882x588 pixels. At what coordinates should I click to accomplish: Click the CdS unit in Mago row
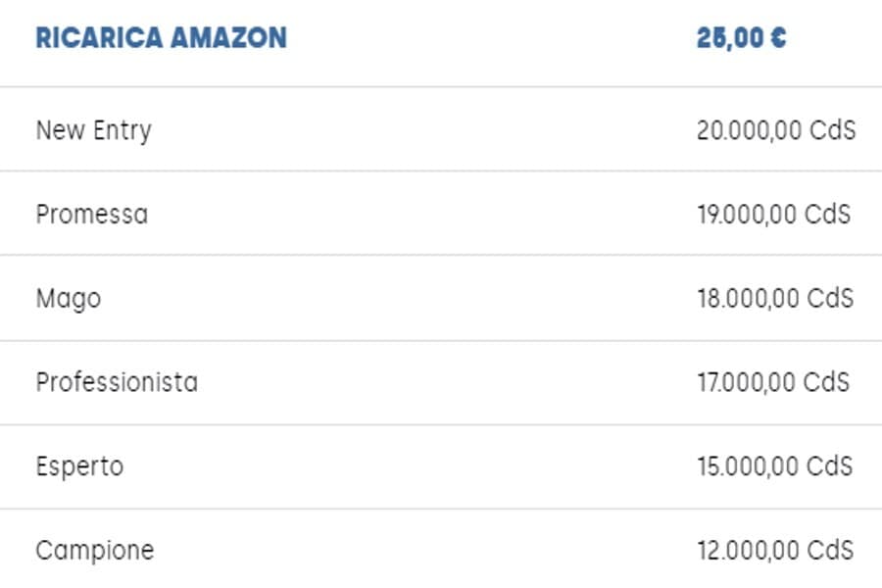pyautogui.click(x=831, y=298)
